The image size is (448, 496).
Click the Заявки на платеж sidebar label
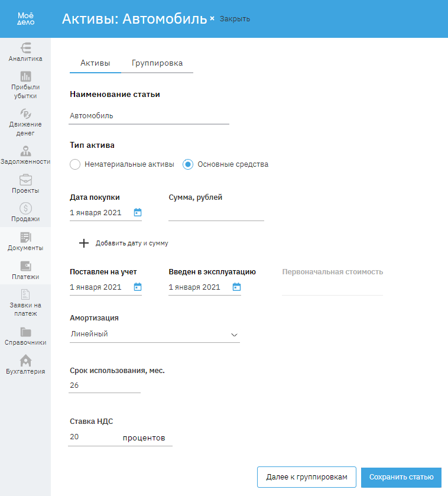(x=25, y=309)
